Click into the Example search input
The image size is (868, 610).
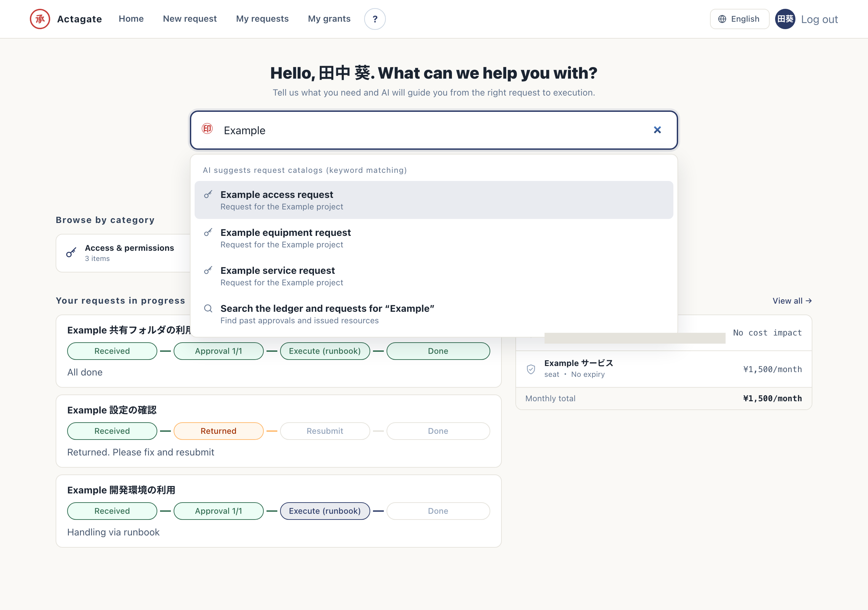(434, 130)
